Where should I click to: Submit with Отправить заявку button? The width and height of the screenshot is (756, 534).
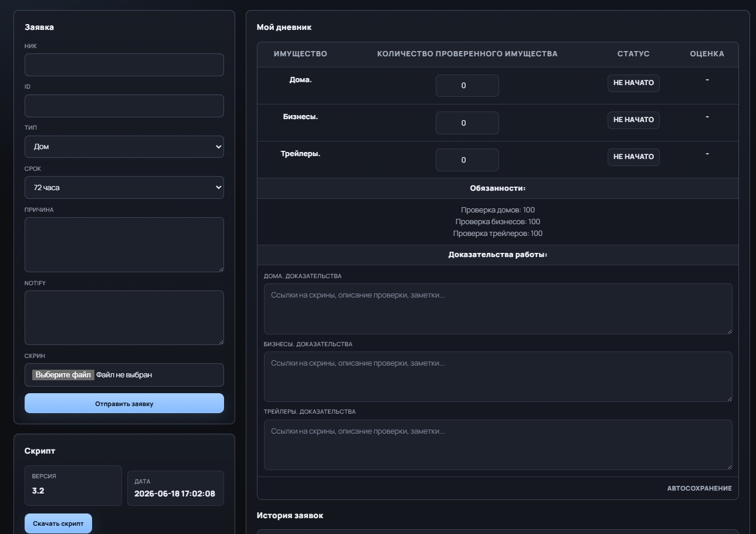(x=124, y=403)
